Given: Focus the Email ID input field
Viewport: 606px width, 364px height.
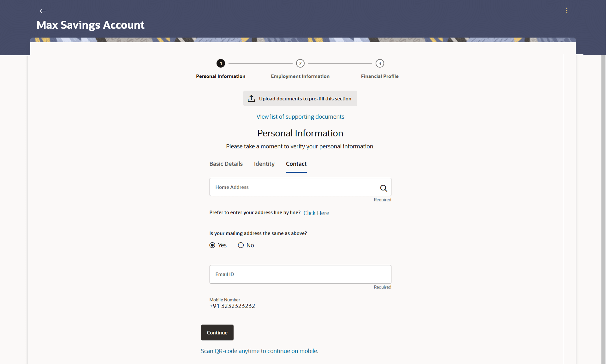Looking at the screenshot, I should pos(300,274).
